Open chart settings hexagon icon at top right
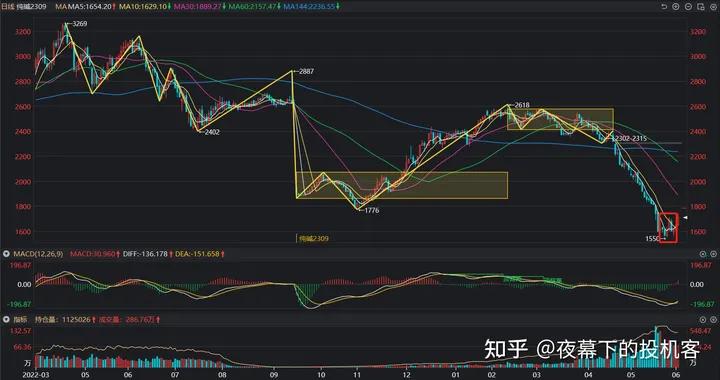Viewport: 720px width, 380px height. 713,6
